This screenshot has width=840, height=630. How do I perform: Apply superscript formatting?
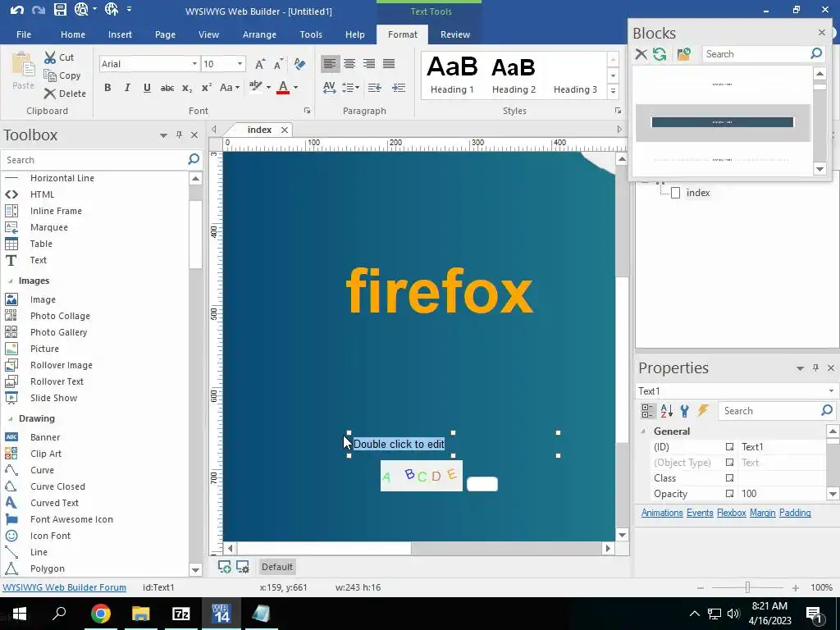pos(206,88)
